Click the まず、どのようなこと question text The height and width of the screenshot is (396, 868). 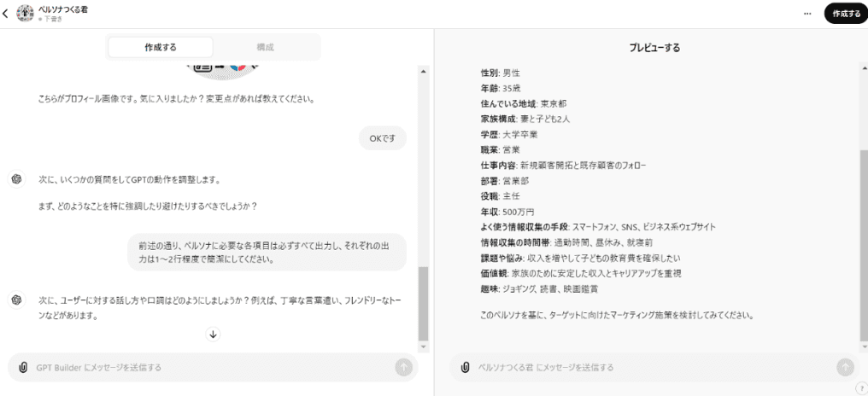pyautogui.click(x=148, y=206)
